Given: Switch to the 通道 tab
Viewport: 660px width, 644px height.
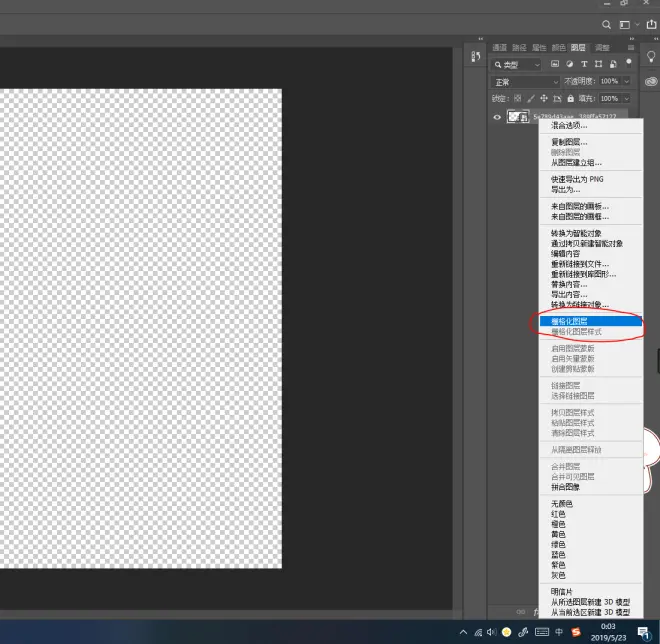Looking at the screenshot, I should click(500, 48).
